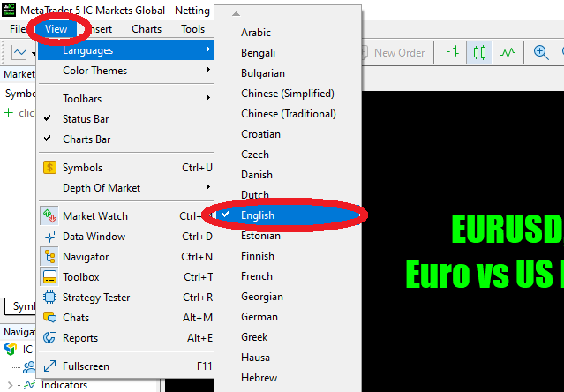
Task: Select candlestick chart type in toolbar
Action: click(479, 52)
